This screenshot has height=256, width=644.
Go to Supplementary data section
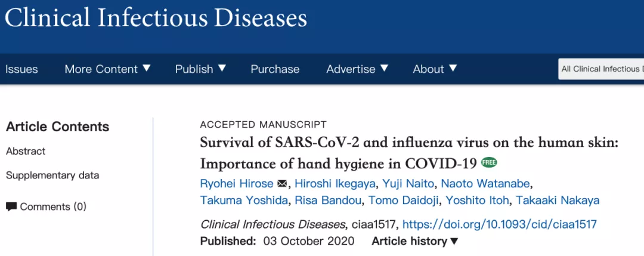pos(52,175)
